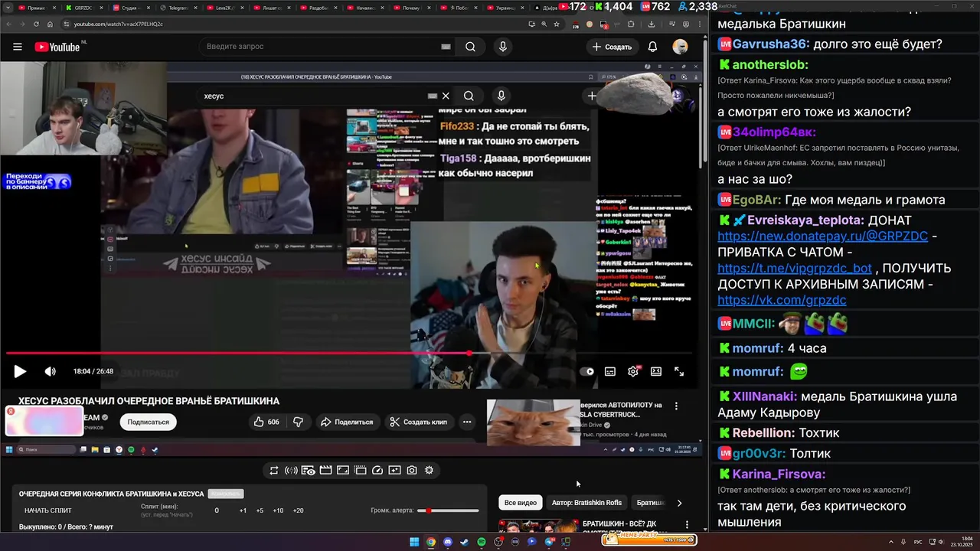Click НАЧАТЬ СПЛИТ in the split panel
Screen dimensions: 980x551
click(47, 510)
